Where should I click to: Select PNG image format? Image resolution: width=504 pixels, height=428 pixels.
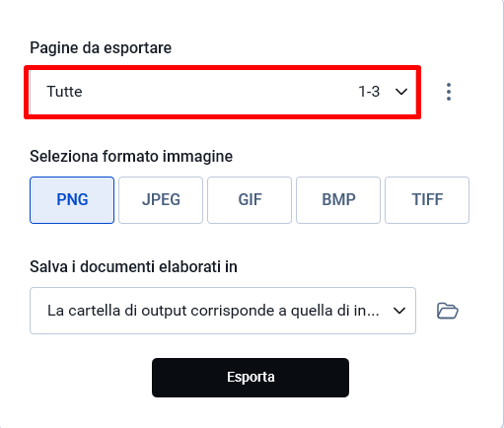pyautogui.click(x=72, y=200)
